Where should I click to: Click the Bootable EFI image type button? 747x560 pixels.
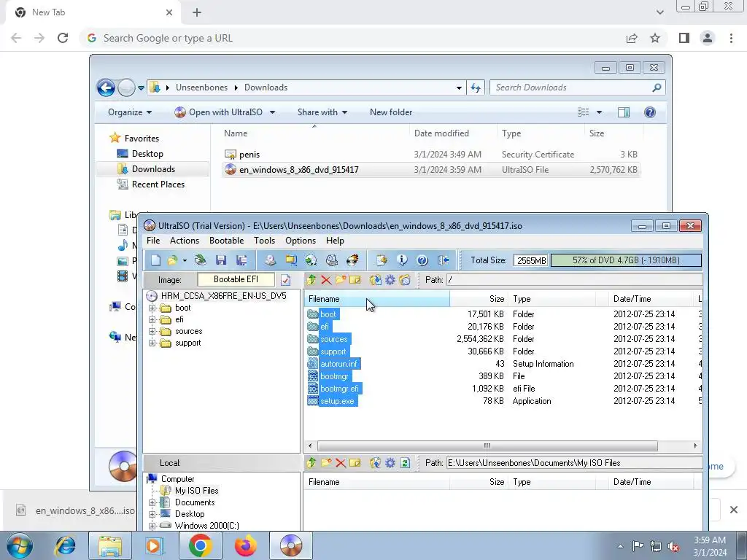click(236, 279)
